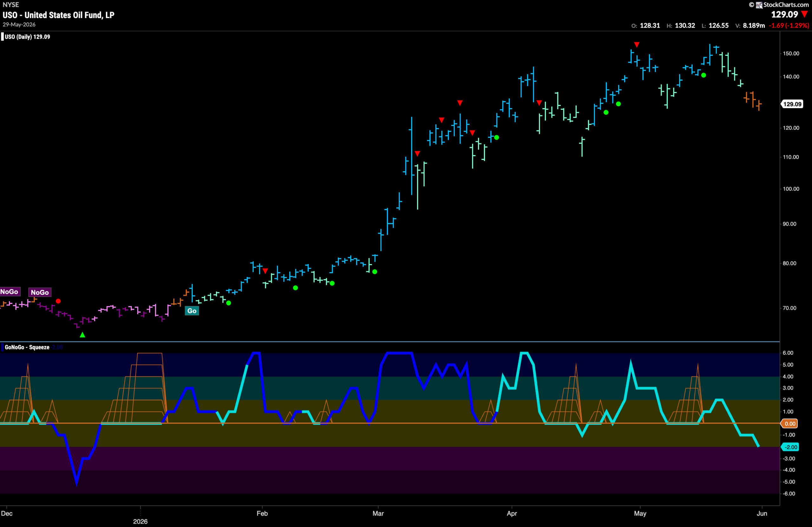
Task: Click the white legend swatch beside USO (Daily)
Action: [x=3, y=37]
